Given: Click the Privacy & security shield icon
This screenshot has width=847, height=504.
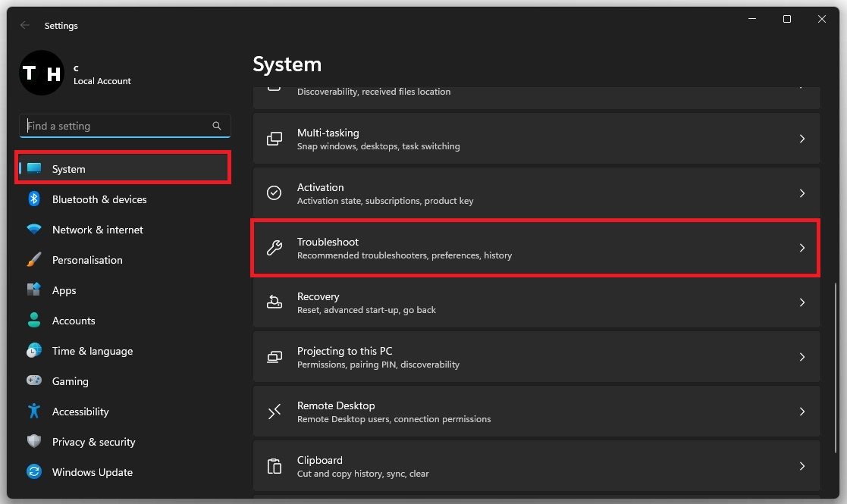Looking at the screenshot, I should 34,442.
